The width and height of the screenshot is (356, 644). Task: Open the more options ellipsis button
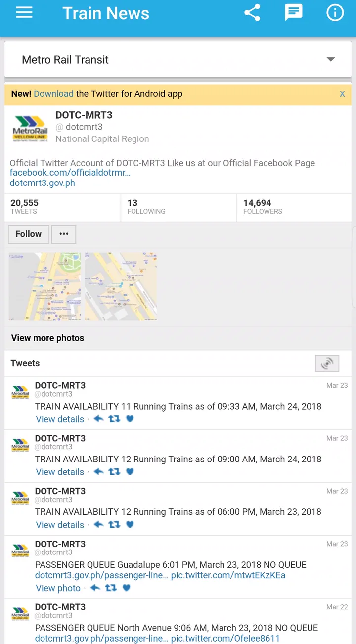coord(64,234)
